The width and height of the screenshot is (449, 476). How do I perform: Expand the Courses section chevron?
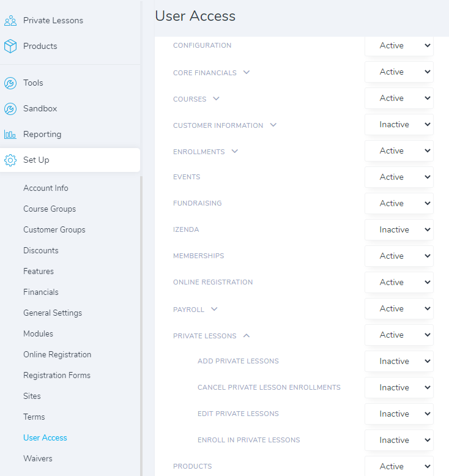click(x=216, y=99)
